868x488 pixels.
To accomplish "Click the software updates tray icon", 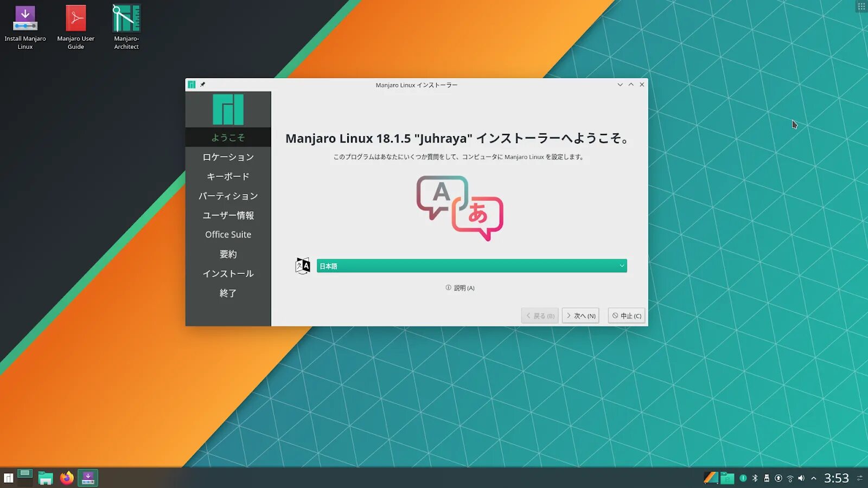I will (x=778, y=478).
